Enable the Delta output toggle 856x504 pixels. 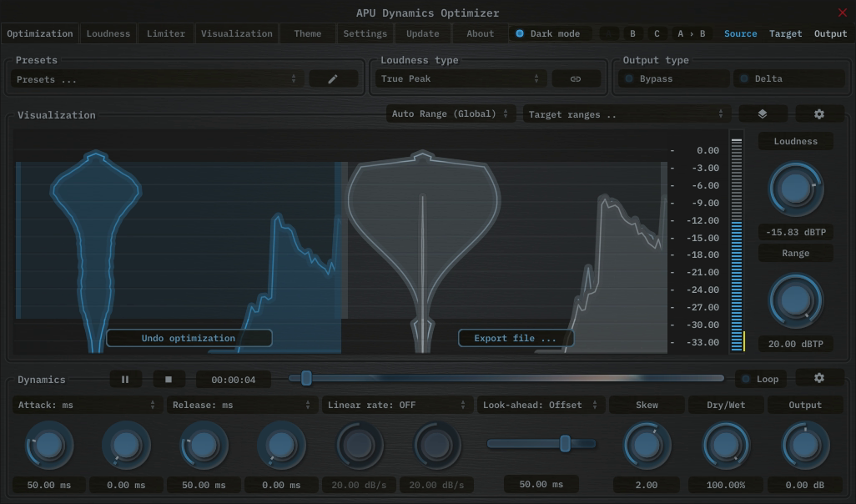[744, 79]
